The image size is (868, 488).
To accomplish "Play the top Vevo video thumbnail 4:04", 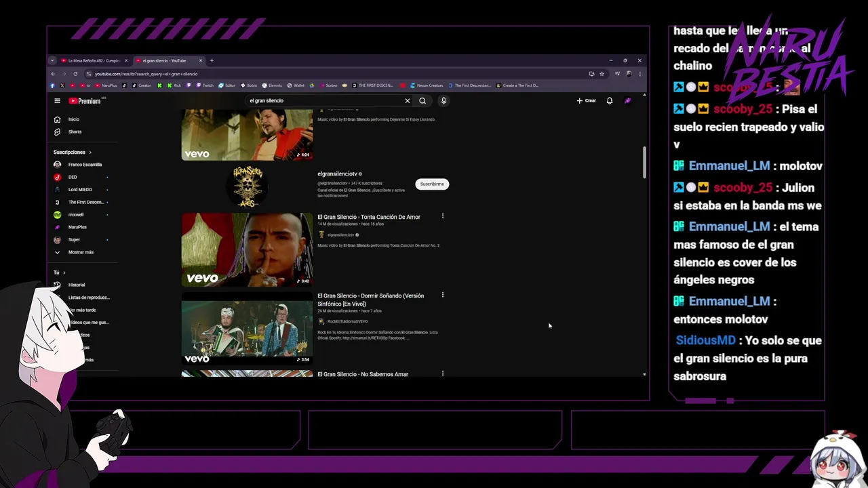I will [247, 135].
